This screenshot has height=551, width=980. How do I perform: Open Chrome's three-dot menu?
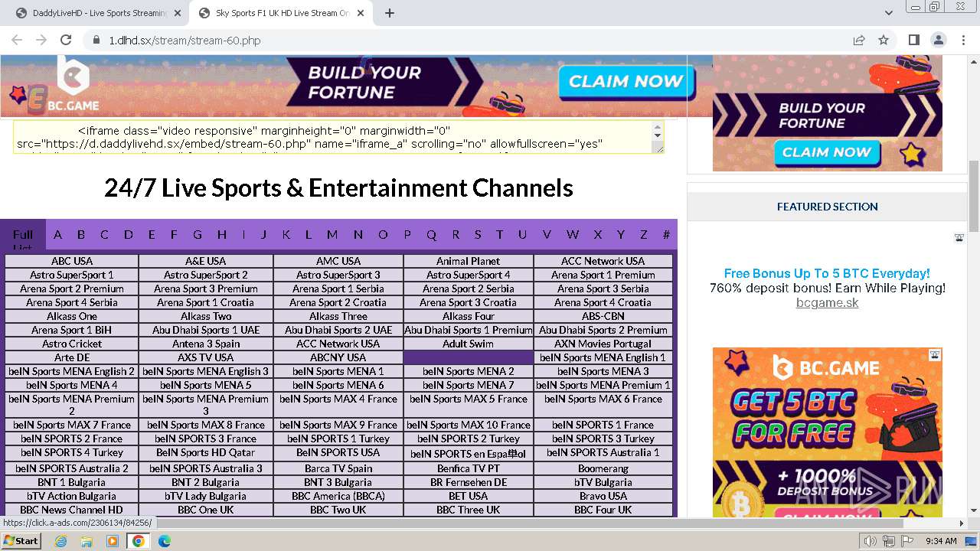coord(962,40)
